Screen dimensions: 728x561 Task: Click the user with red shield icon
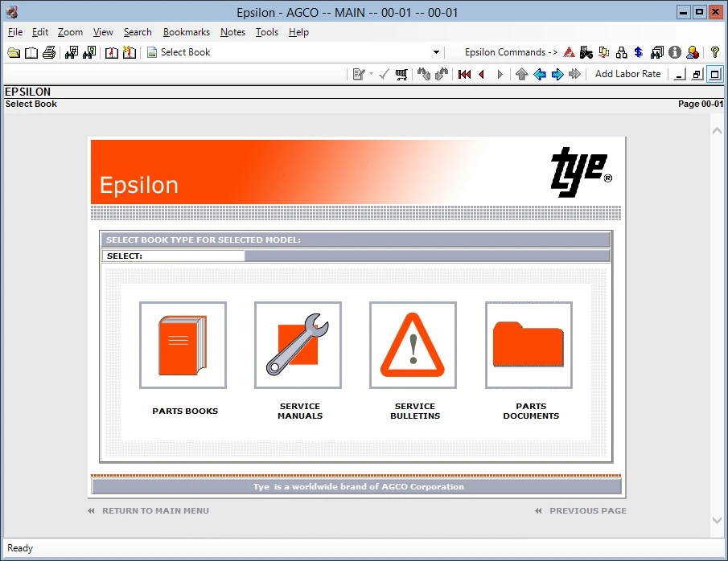point(693,52)
